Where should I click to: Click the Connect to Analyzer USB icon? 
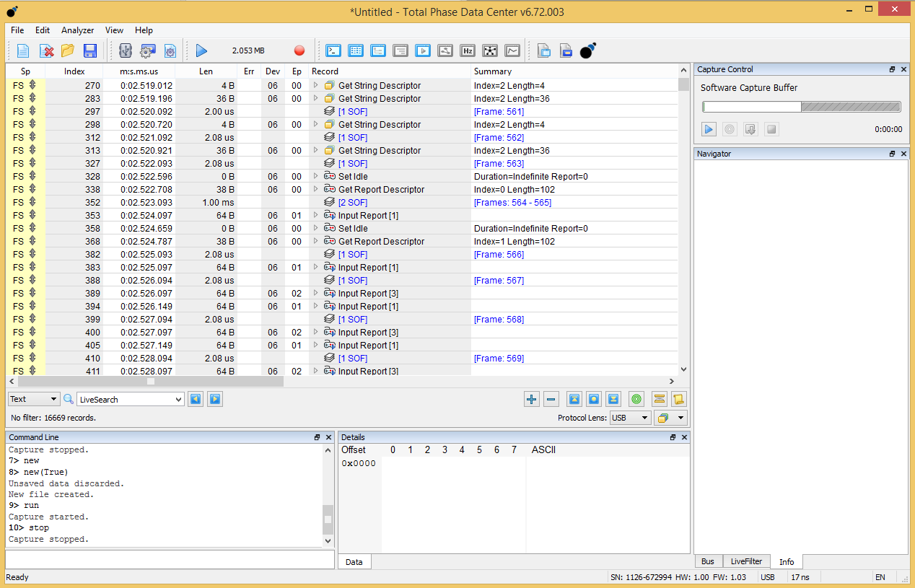(x=126, y=51)
